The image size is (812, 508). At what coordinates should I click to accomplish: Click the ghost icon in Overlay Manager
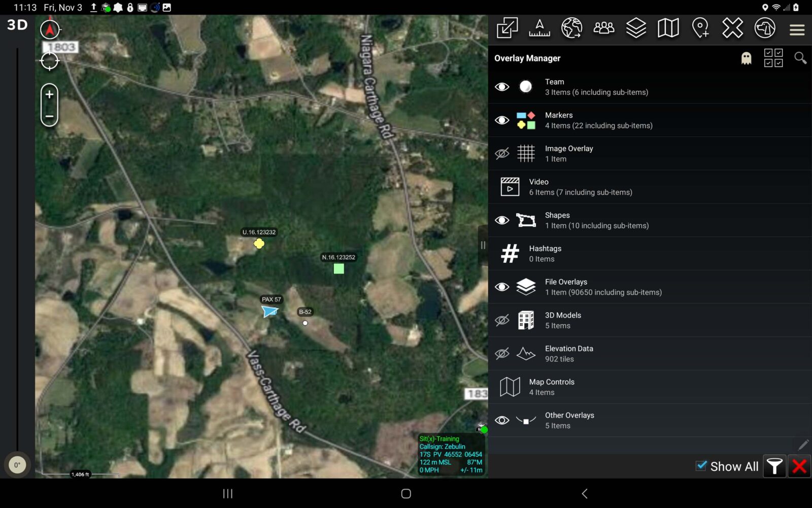(x=746, y=58)
